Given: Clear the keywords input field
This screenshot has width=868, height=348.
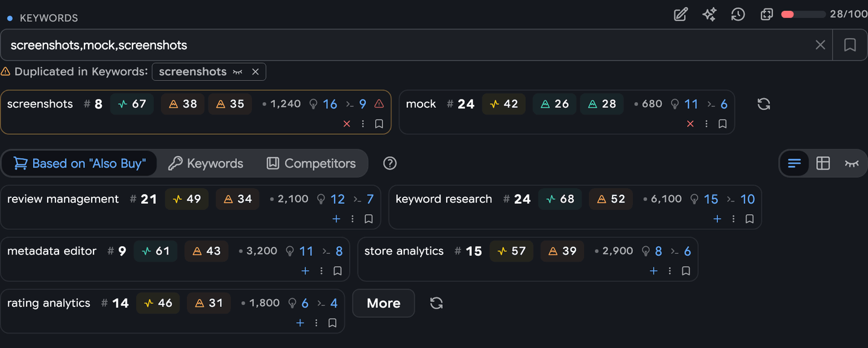Looking at the screenshot, I should pyautogui.click(x=820, y=45).
